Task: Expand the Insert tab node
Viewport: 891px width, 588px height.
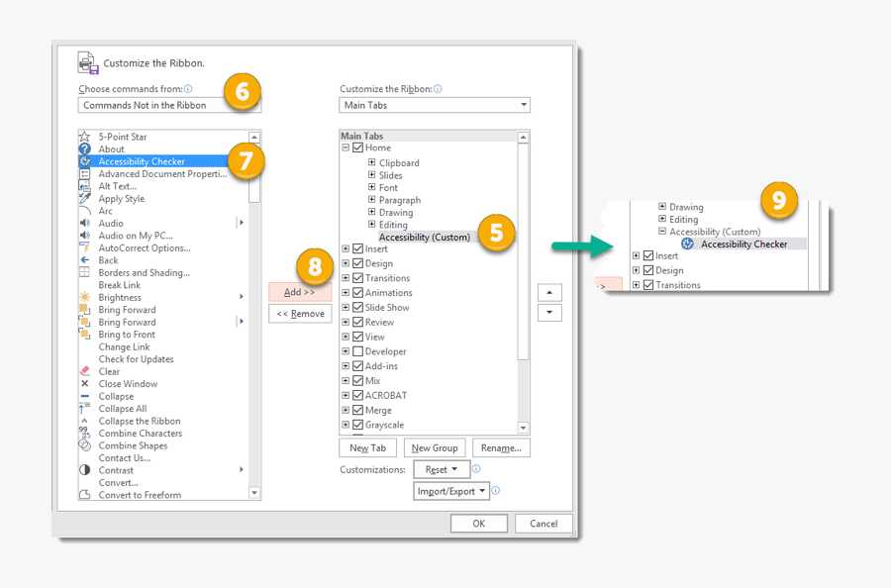Action: [x=346, y=248]
